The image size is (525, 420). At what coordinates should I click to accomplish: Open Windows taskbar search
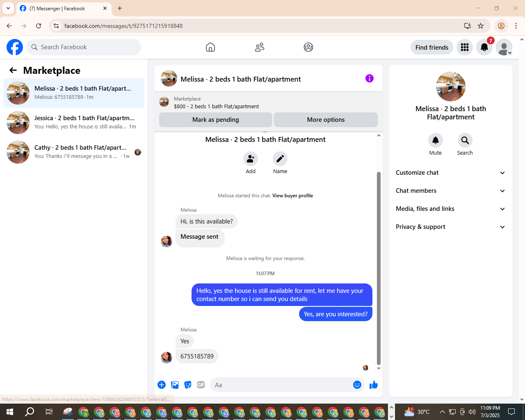pos(30,412)
